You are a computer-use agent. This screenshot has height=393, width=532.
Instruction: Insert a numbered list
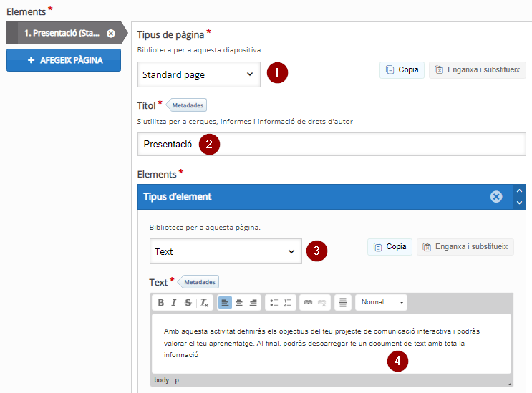pos(288,303)
